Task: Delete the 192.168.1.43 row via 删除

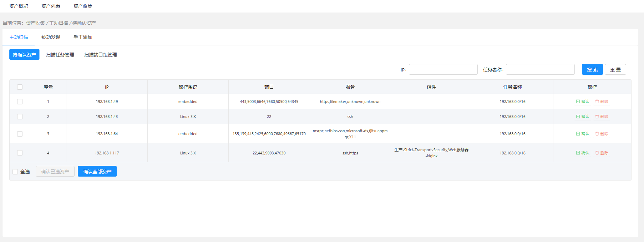Action: coord(602,117)
